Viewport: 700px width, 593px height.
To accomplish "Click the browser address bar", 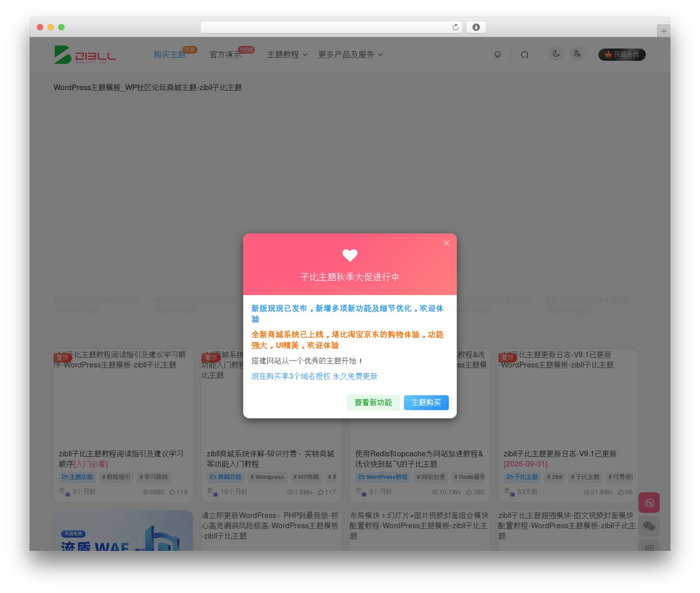I will [331, 27].
